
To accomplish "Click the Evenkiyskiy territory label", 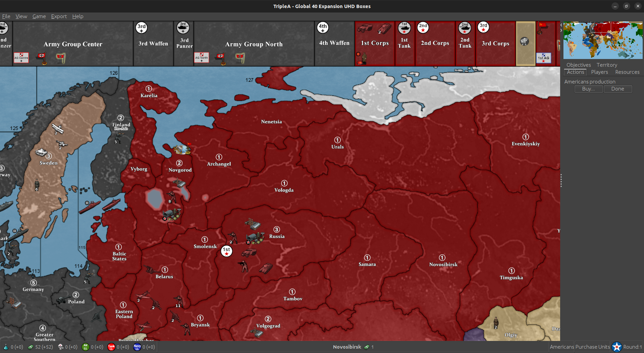I will click(526, 144).
